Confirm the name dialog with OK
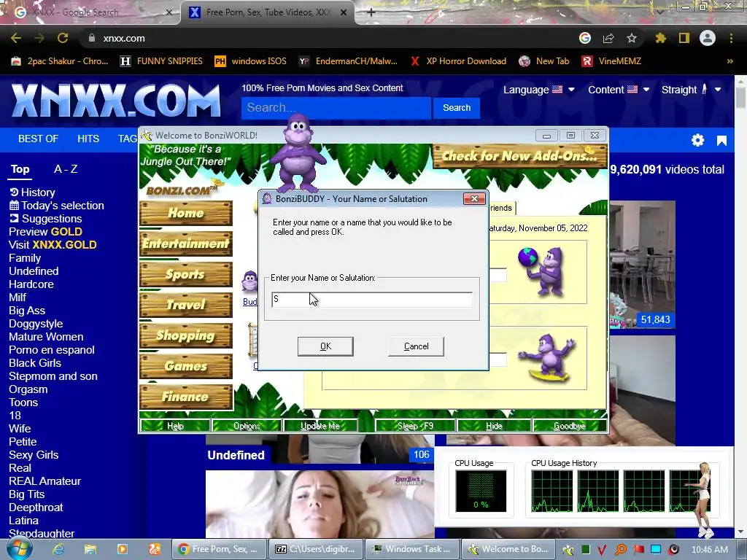Image resolution: width=747 pixels, height=560 pixels. coord(325,346)
